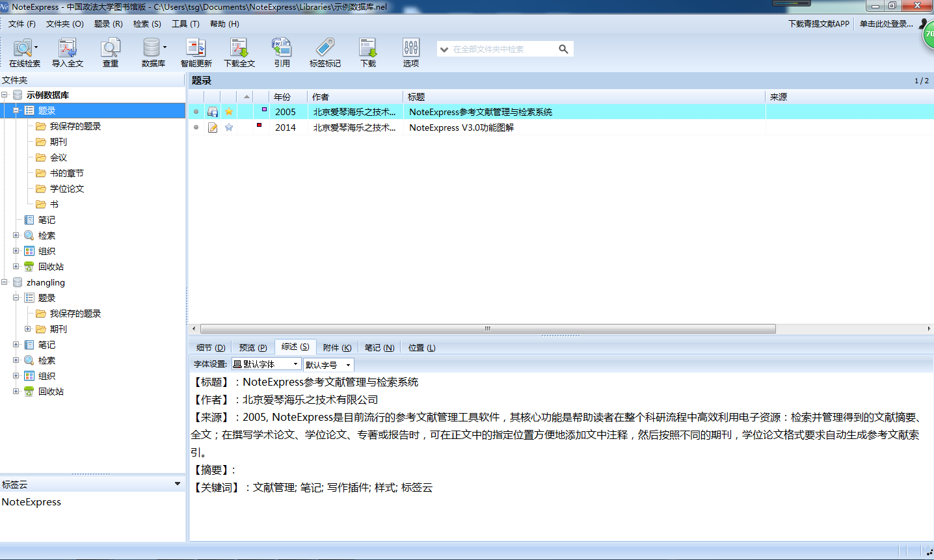Sort records by the 作者 column header

pos(355,97)
